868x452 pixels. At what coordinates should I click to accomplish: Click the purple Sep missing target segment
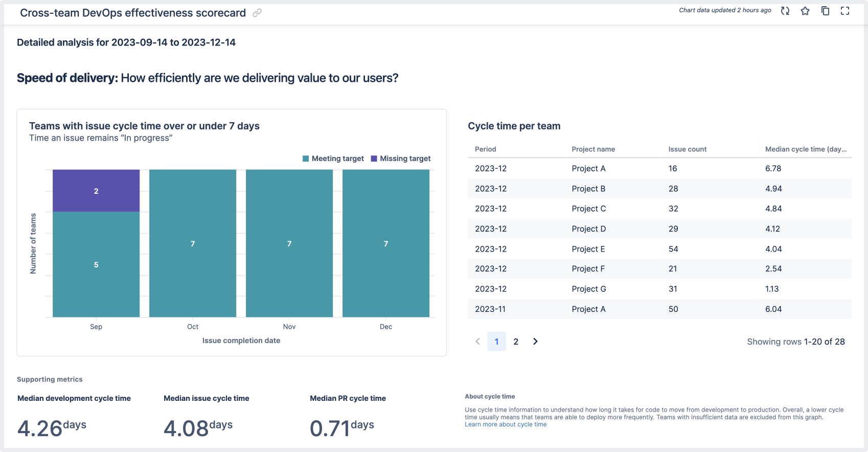pyautogui.click(x=96, y=191)
